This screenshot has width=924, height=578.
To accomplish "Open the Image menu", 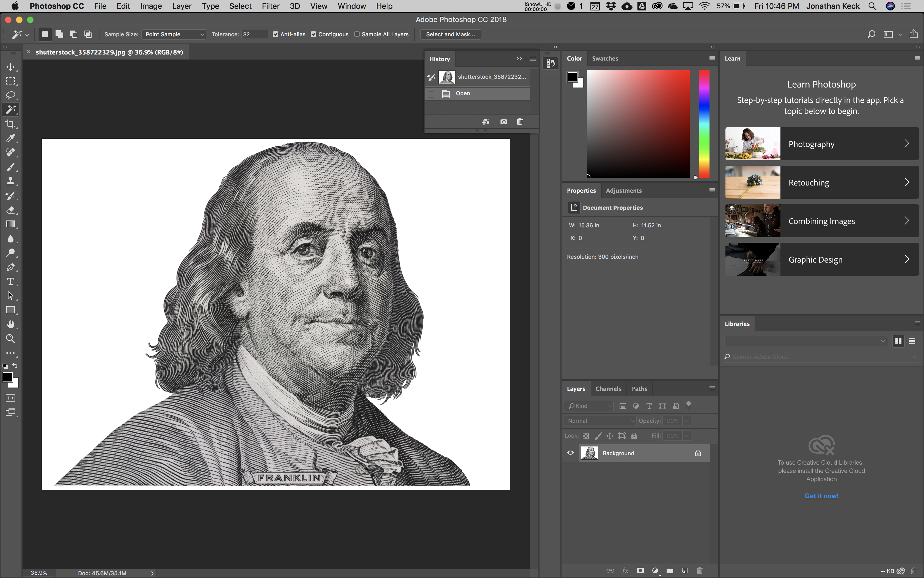I will pos(151,6).
